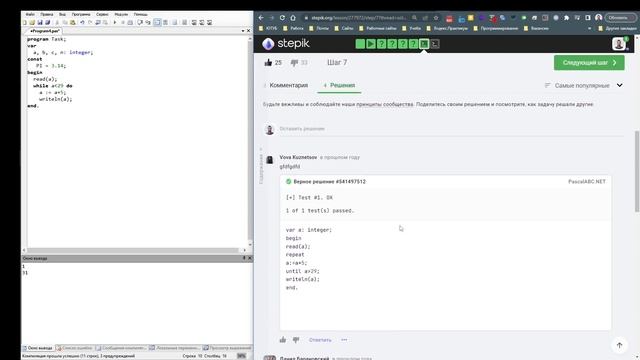Open the browser Extensions puzzle icon
640x360 pixels.
567,18
